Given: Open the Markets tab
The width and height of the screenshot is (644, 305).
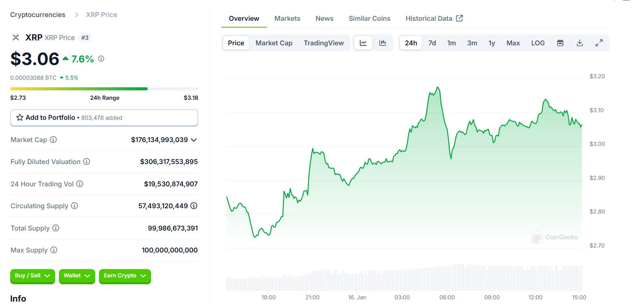Looking at the screenshot, I should pos(287,19).
